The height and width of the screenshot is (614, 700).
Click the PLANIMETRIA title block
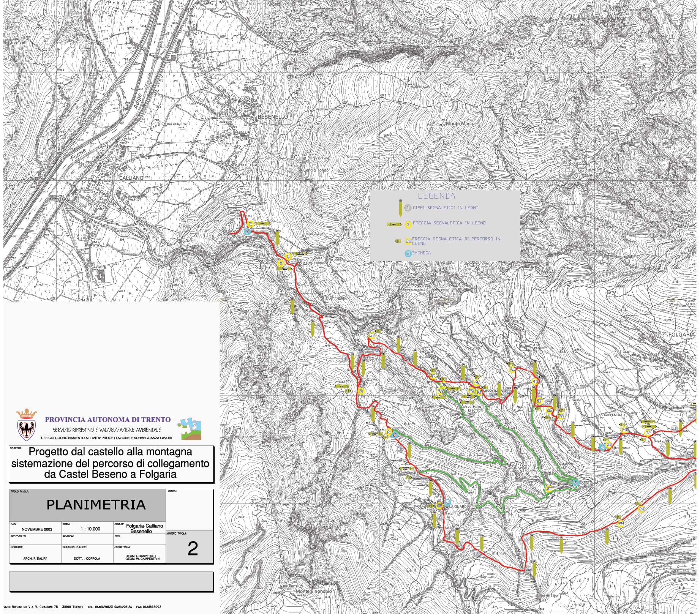pyautogui.click(x=96, y=505)
